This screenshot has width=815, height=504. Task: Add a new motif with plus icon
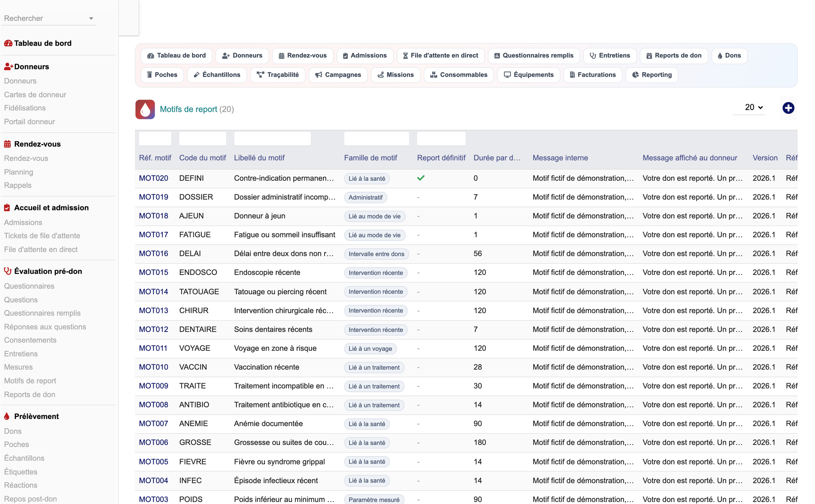click(x=788, y=108)
